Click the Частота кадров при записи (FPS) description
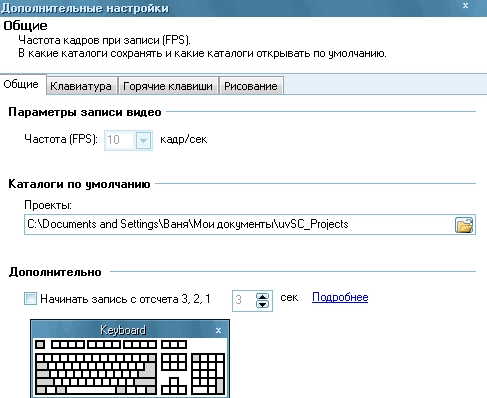 (104, 40)
